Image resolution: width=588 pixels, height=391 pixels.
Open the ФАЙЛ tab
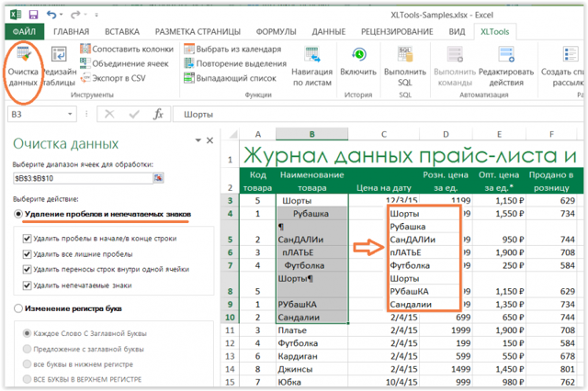[25, 32]
